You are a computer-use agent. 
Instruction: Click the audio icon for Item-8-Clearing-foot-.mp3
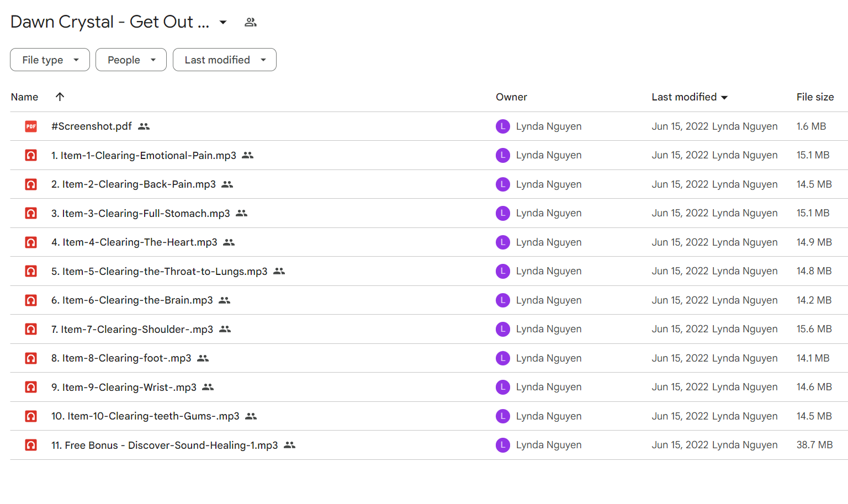[31, 358]
